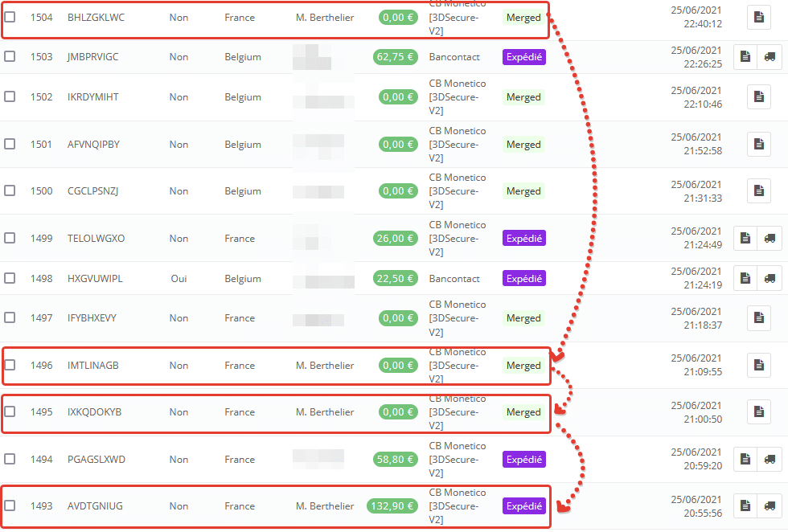Screen dimensions: 788x532
Task: Tick the checkbox for order 1498
Action: click(10, 278)
